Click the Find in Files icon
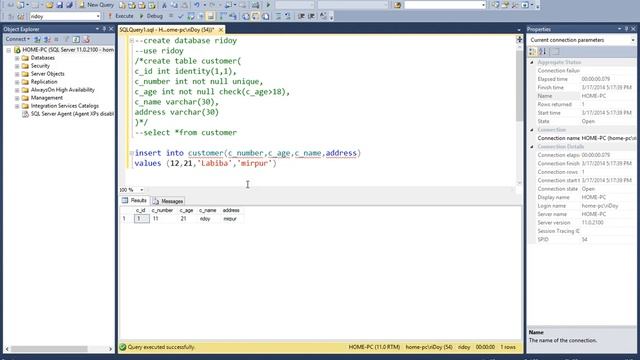The width and height of the screenshot is (640, 360). tap(397, 5)
